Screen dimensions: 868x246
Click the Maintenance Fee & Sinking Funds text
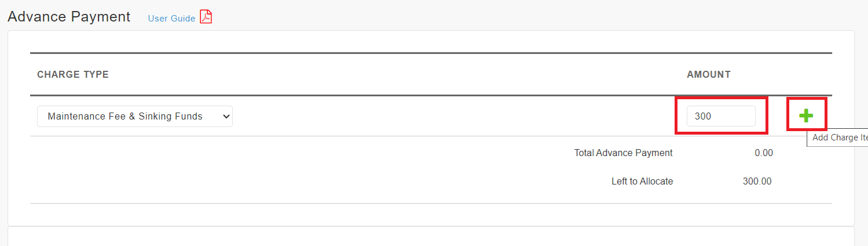tap(125, 117)
